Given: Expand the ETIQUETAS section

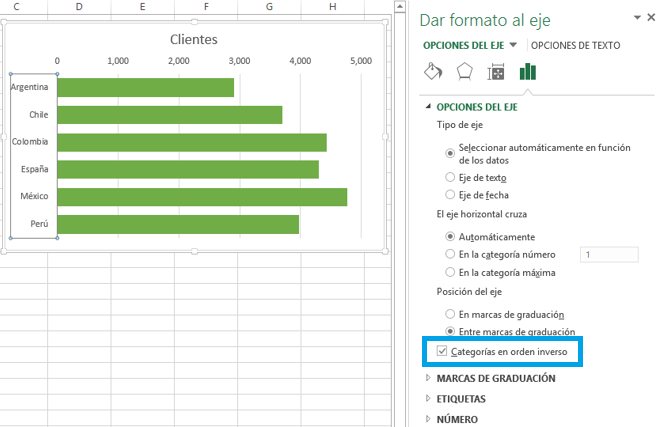Looking at the screenshot, I should click(428, 398).
